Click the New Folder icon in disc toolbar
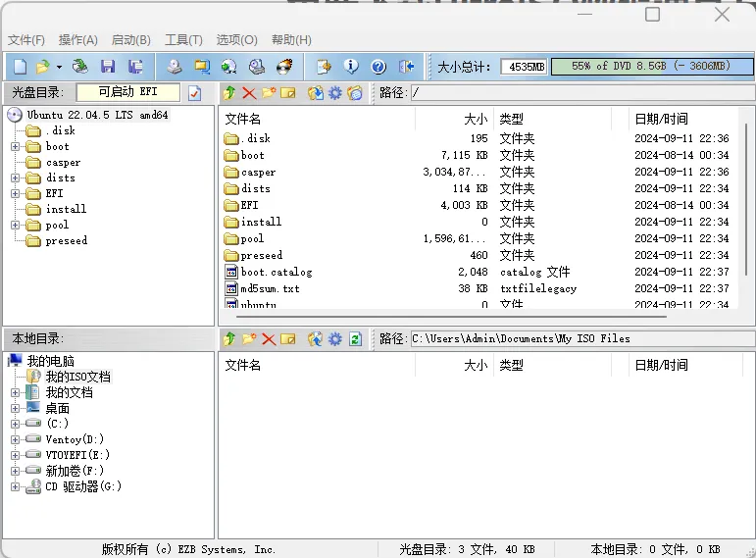Image resolution: width=756 pixels, height=558 pixels. tap(269, 92)
